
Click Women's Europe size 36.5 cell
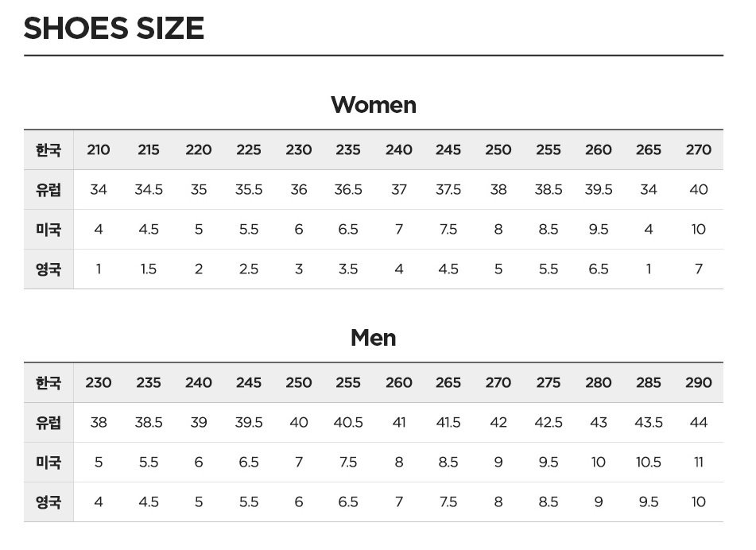348,189
